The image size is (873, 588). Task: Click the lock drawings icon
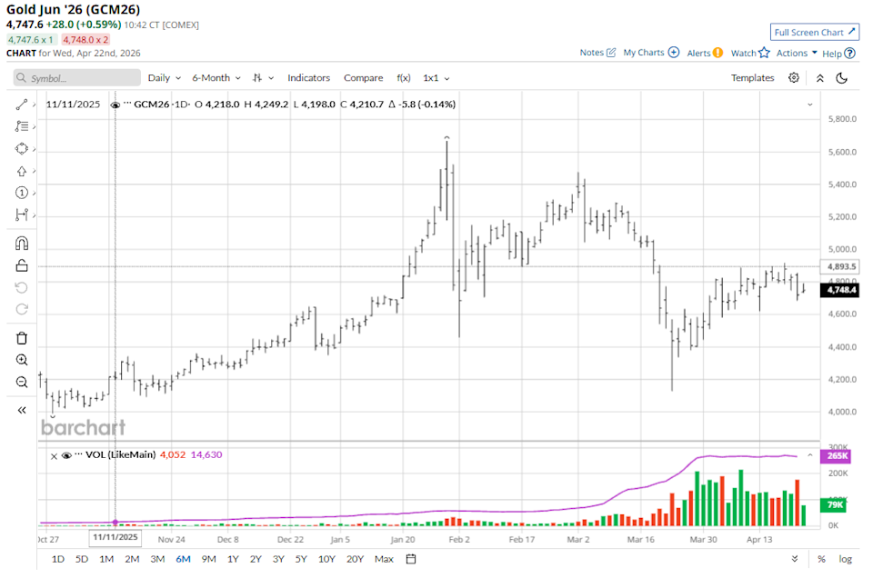pyautogui.click(x=22, y=265)
